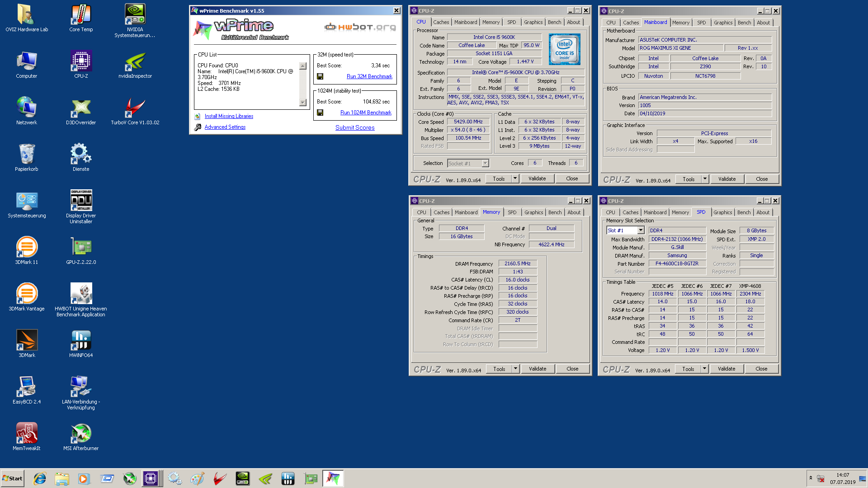
Task: Click Close button in Mainboard window
Action: (762, 179)
